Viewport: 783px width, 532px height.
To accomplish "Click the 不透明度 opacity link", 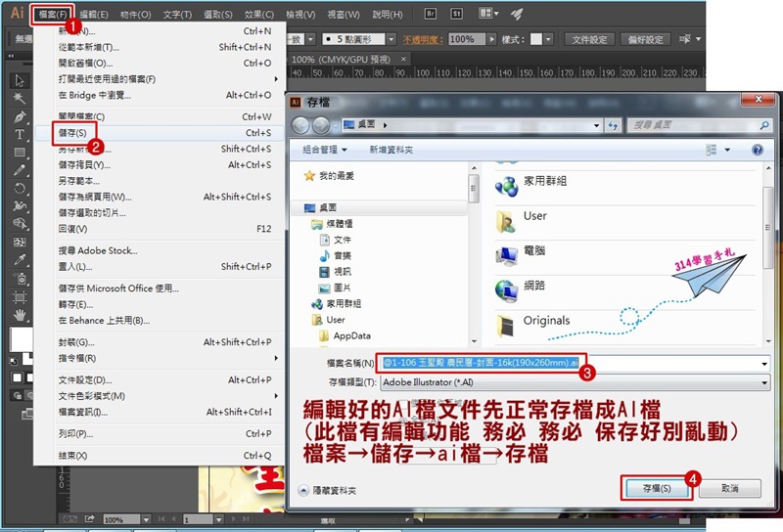I will pyautogui.click(x=423, y=39).
